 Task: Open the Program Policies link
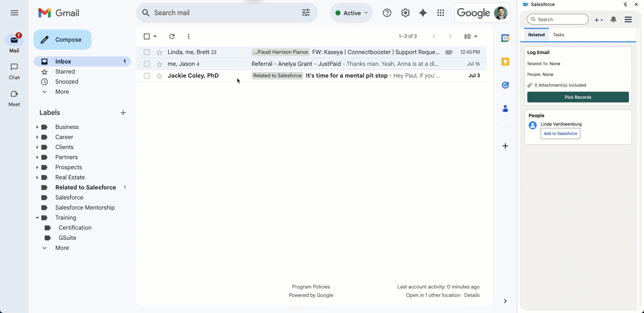311,287
